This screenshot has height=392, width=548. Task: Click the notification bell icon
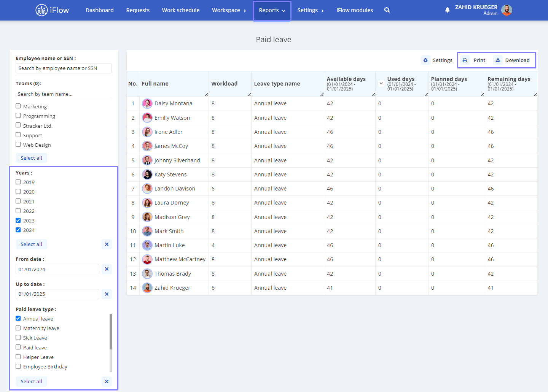tap(448, 10)
